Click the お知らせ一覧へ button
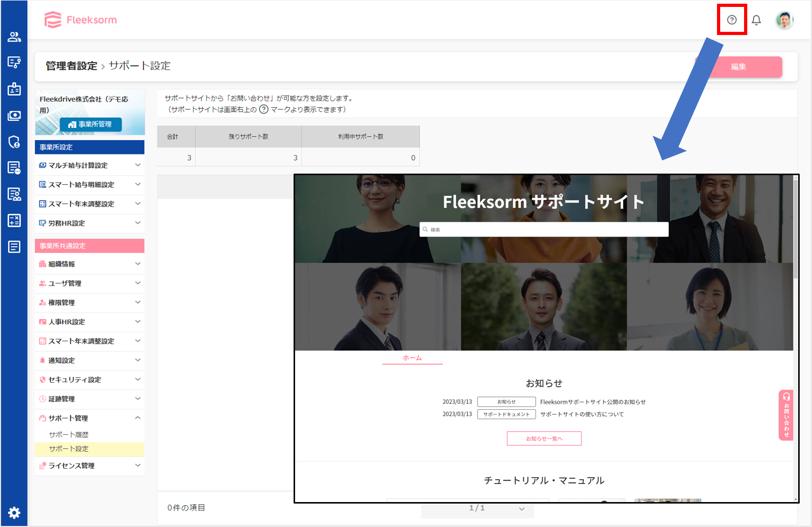This screenshot has height=527, width=812. [544, 438]
